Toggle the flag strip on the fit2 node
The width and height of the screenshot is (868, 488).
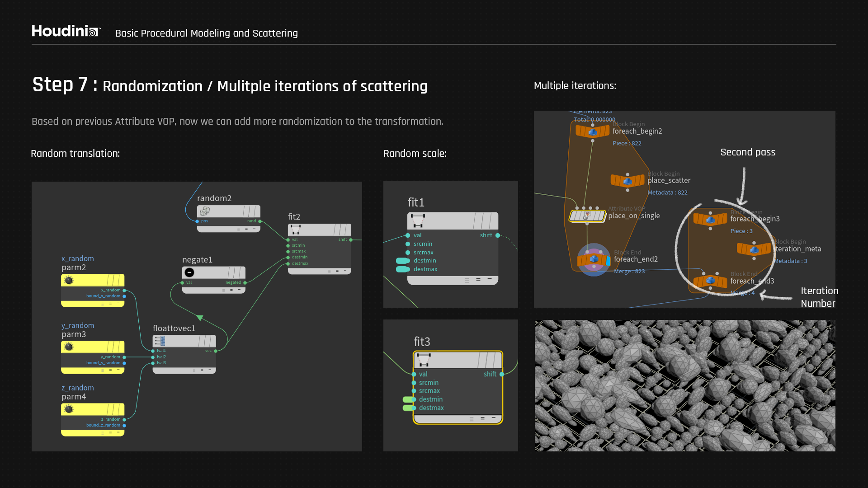click(x=342, y=230)
